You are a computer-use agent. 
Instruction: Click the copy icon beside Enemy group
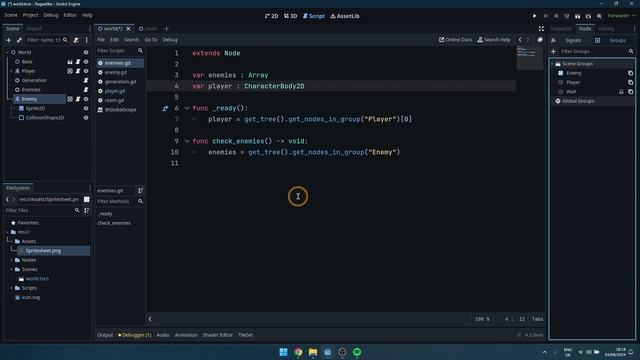click(x=630, y=73)
